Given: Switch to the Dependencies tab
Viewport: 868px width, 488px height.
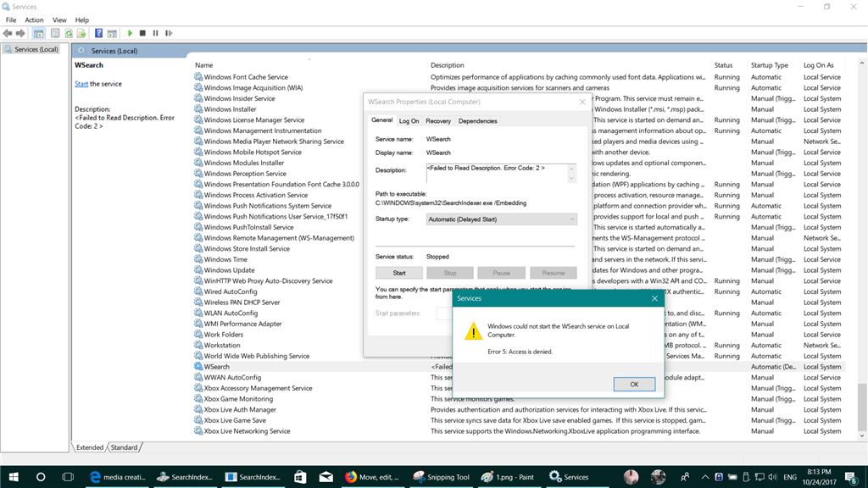Looking at the screenshot, I should tap(478, 121).
